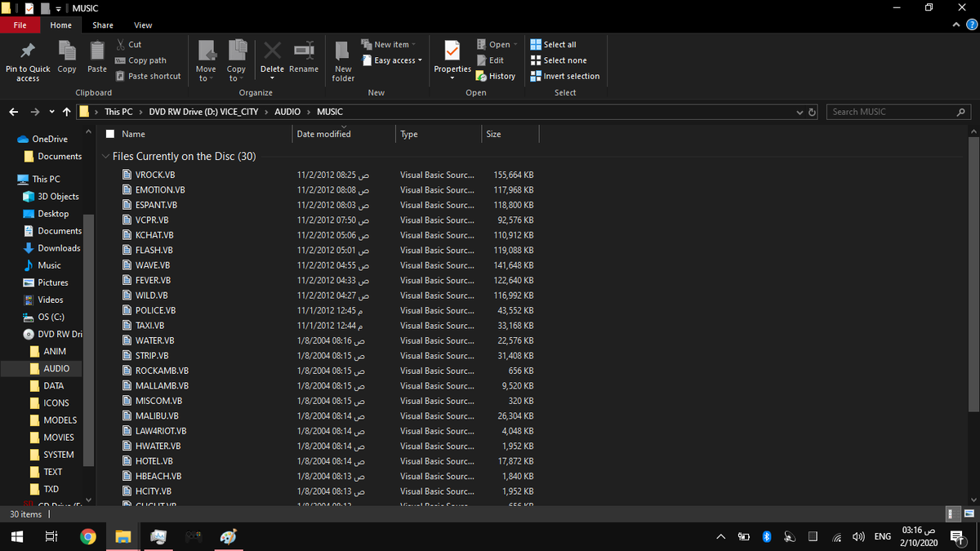Collapse Files Currently on the Disc group
The height and width of the screenshot is (551, 980).
click(x=105, y=156)
